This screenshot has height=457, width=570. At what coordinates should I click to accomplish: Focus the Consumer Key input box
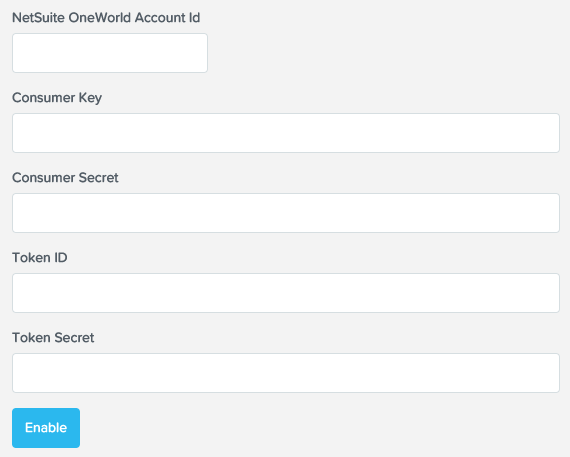[x=286, y=133]
